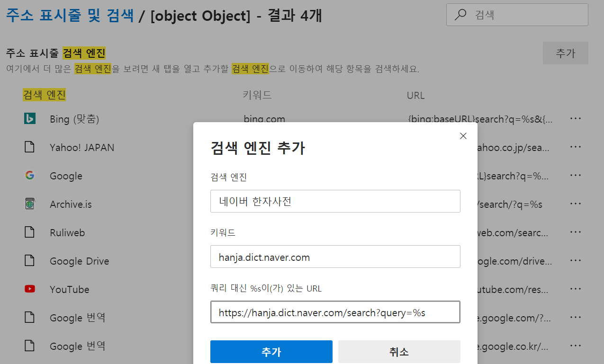Close the 검색 엔진 추가 dialog
604x364 pixels.
point(463,136)
